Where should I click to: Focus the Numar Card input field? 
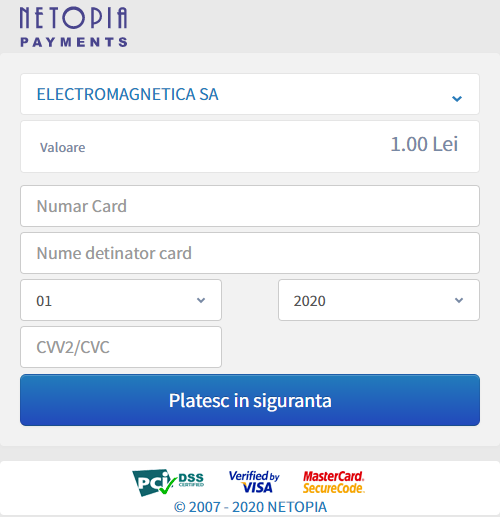tap(250, 206)
